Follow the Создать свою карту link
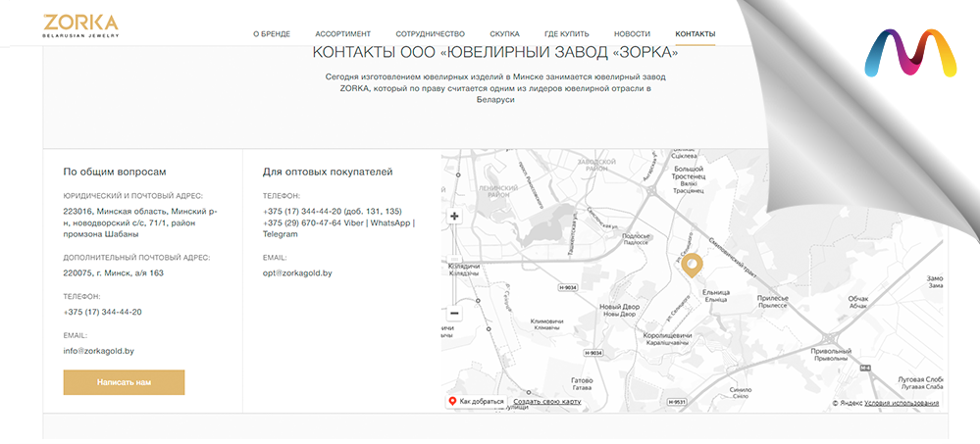Viewport: 980px width, 444px height. click(x=546, y=402)
